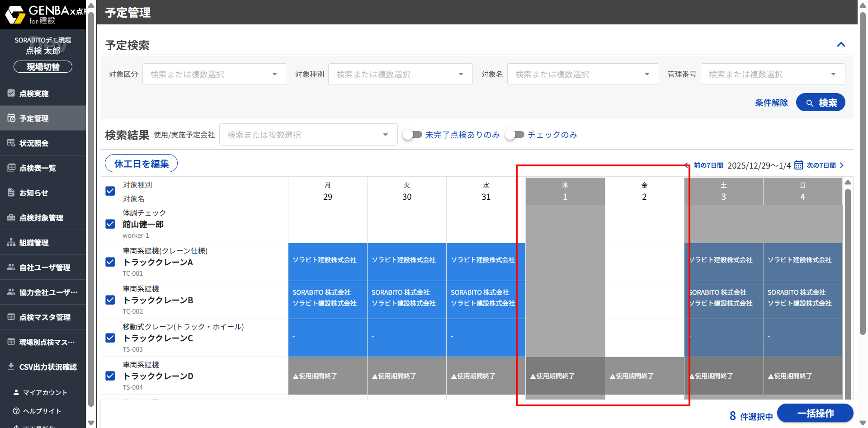868x428 pixels.
Task: Uncheck the トラッククレーンA row checkbox
Action: pyautogui.click(x=110, y=262)
